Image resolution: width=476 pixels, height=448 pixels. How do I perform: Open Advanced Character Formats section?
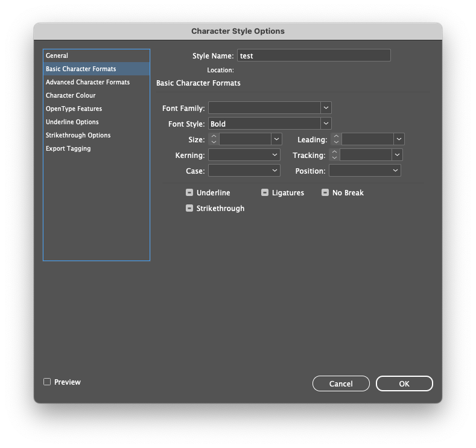(97, 82)
